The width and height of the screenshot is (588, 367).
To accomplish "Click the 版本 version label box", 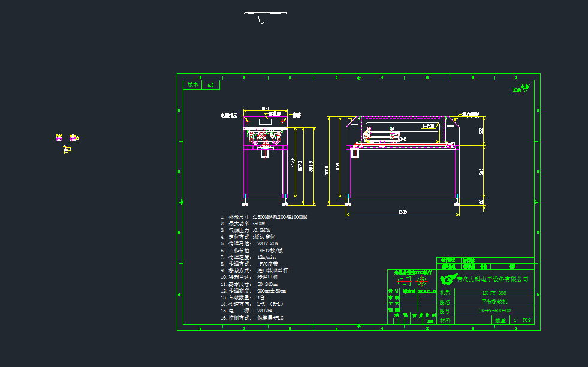I will pyautogui.click(x=193, y=85).
